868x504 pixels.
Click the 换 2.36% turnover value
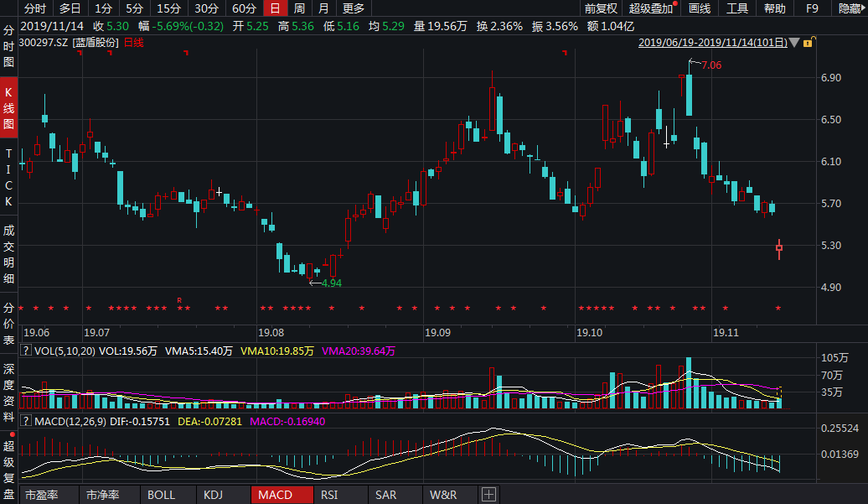(499, 26)
